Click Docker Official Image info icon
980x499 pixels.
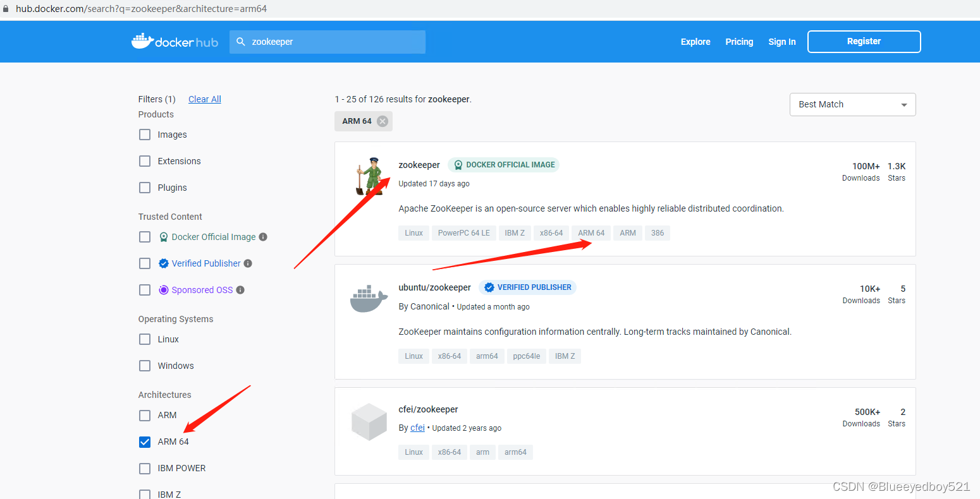pos(263,237)
